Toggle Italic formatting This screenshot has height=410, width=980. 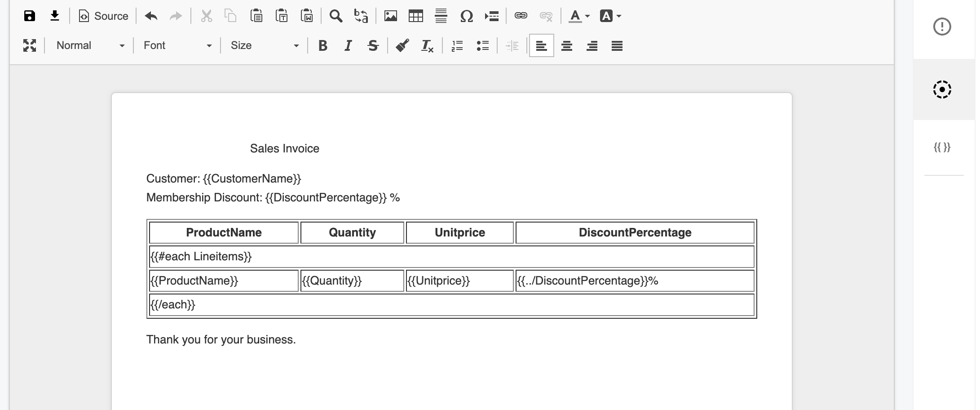tap(348, 45)
